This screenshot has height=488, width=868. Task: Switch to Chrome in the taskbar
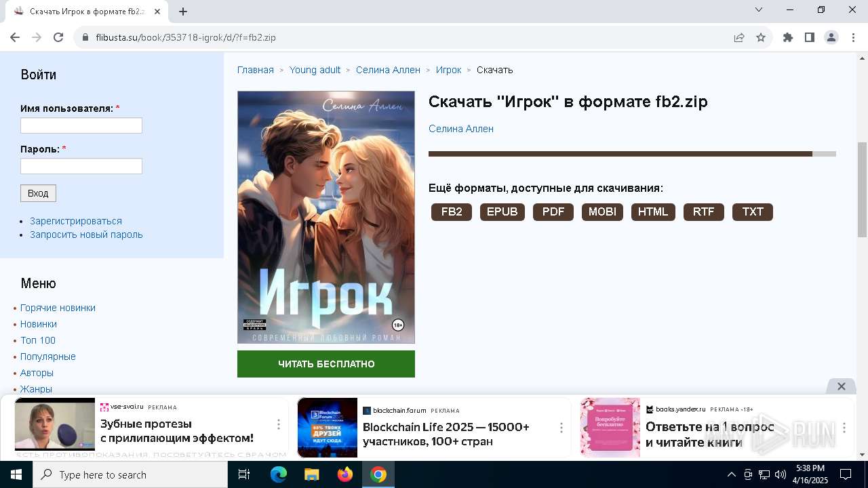click(x=378, y=474)
